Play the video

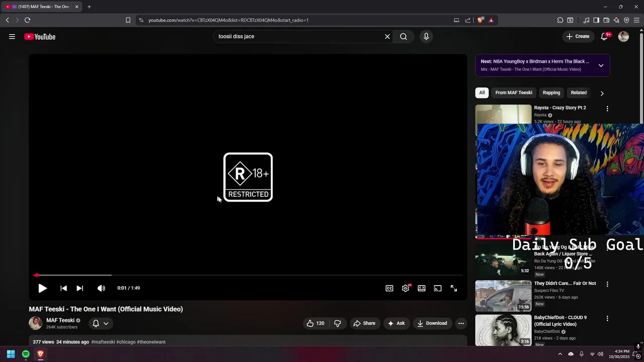[42, 288]
